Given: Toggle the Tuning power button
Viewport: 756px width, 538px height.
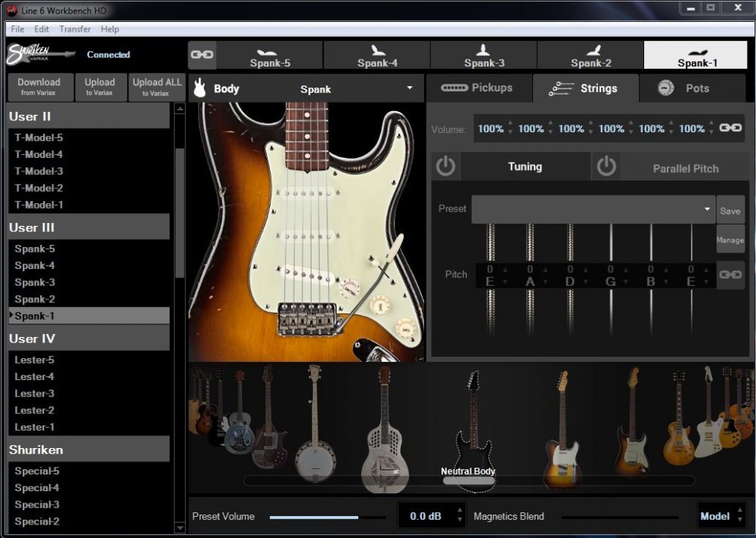Looking at the screenshot, I should click(x=445, y=166).
